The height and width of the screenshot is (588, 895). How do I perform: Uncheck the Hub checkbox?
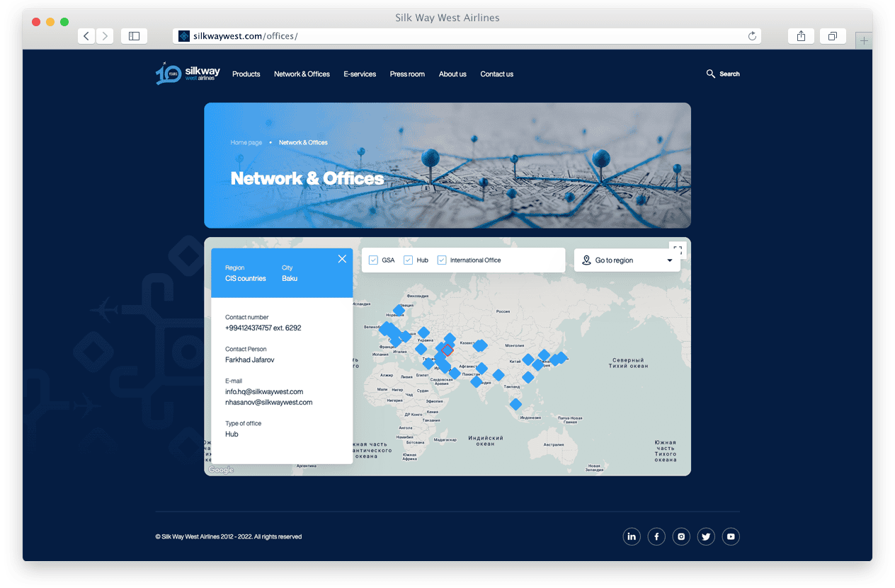[x=408, y=260]
